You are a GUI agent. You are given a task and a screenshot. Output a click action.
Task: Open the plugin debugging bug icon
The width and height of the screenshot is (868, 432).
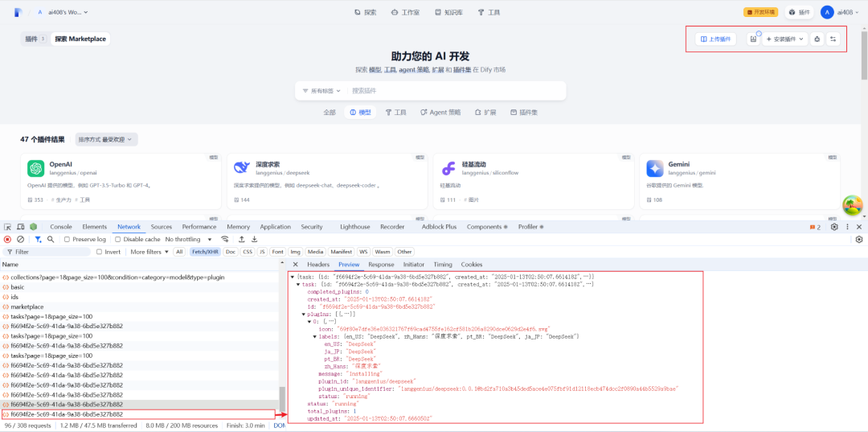[x=817, y=39]
